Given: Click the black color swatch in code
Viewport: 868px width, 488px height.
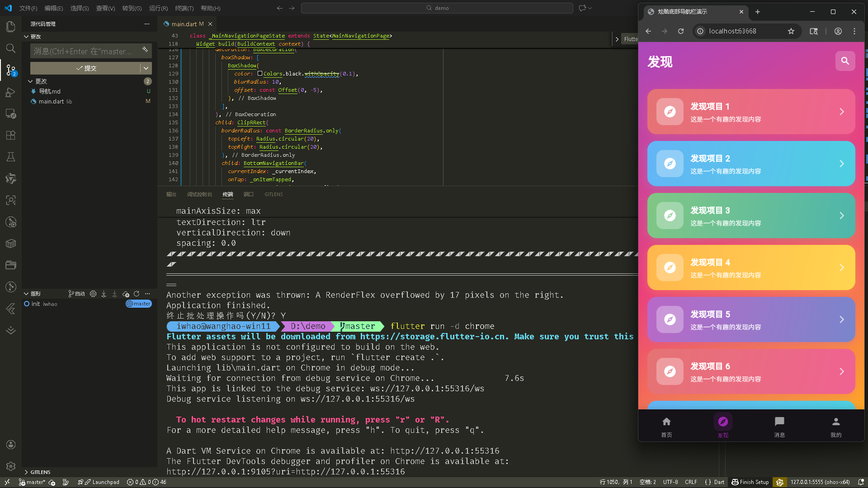Looking at the screenshot, I should click(260, 73).
